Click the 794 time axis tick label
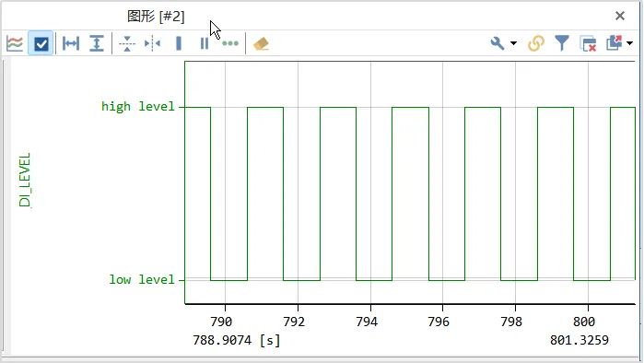 point(367,322)
